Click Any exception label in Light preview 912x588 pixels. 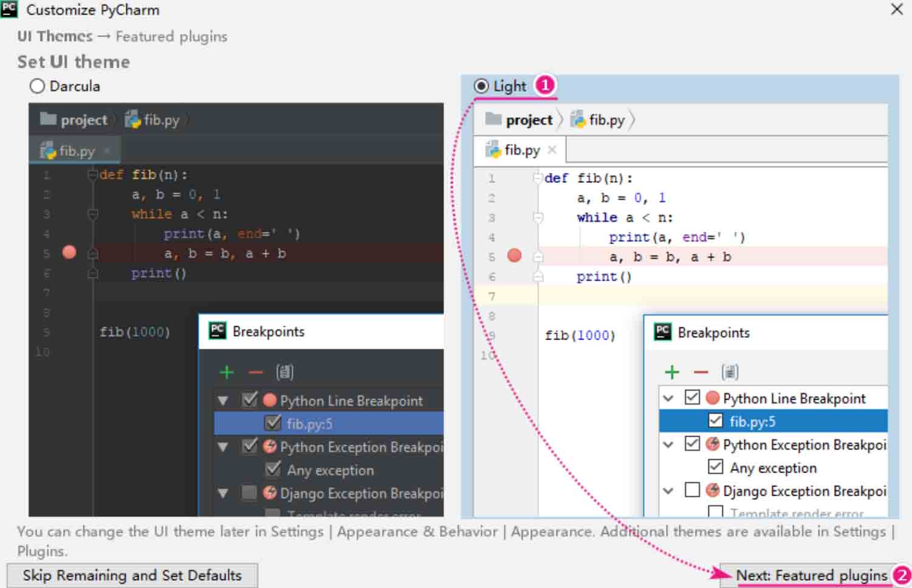coord(773,468)
